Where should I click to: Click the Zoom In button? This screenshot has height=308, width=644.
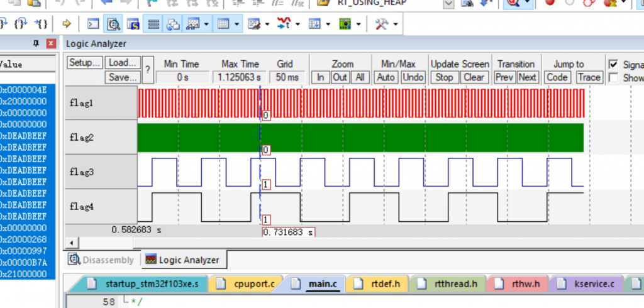click(x=320, y=77)
